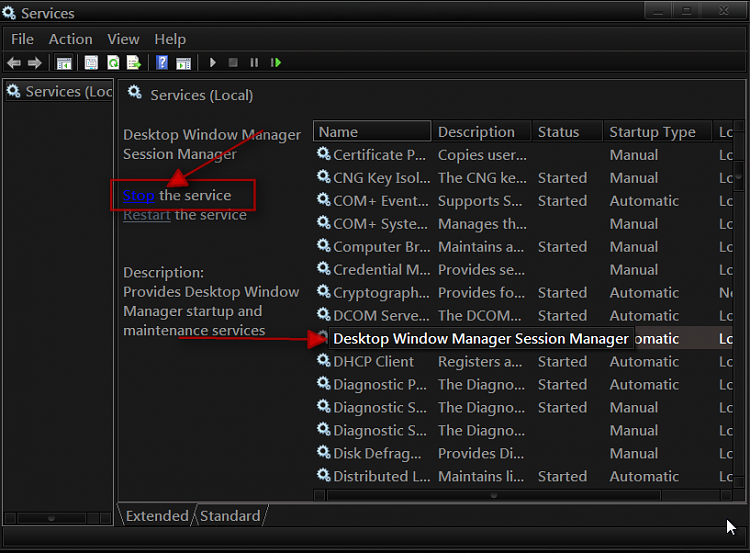
Task: Click 'Provides Di...' description cell
Action: pyautogui.click(x=481, y=453)
